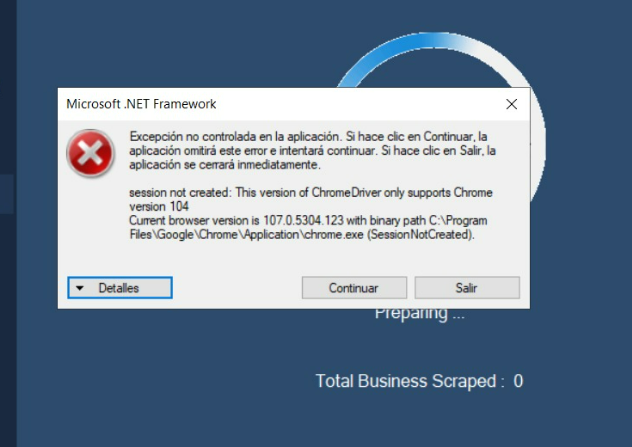Expand the Detalles section
The height and width of the screenshot is (447, 632).
[x=120, y=288]
